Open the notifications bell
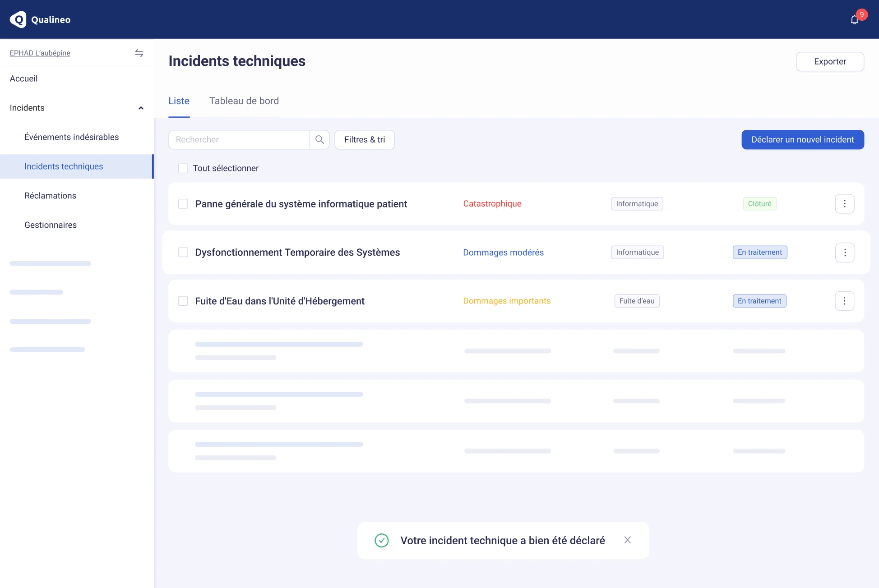879x588 pixels. [x=854, y=20]
